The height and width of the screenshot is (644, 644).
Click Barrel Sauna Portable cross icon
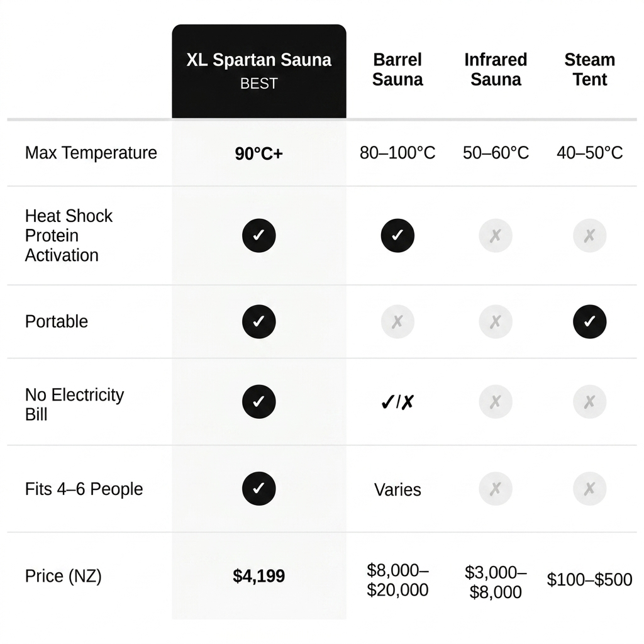[397, 321]
